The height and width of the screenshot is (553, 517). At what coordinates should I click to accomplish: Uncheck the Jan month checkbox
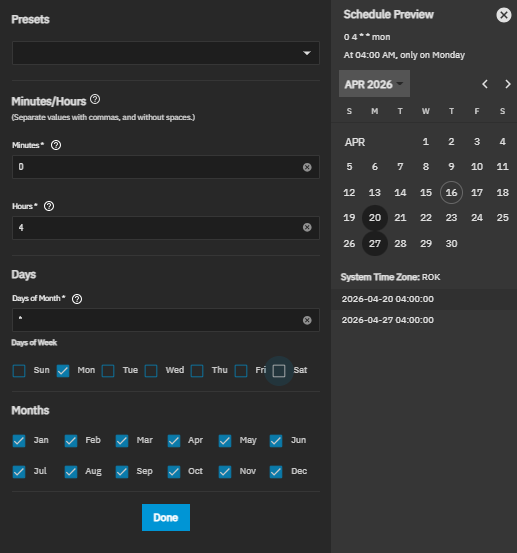pos(19,441)
